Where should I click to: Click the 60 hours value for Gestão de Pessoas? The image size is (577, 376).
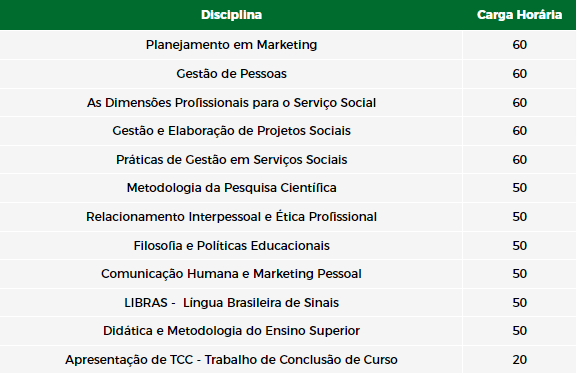pos(520,74)
